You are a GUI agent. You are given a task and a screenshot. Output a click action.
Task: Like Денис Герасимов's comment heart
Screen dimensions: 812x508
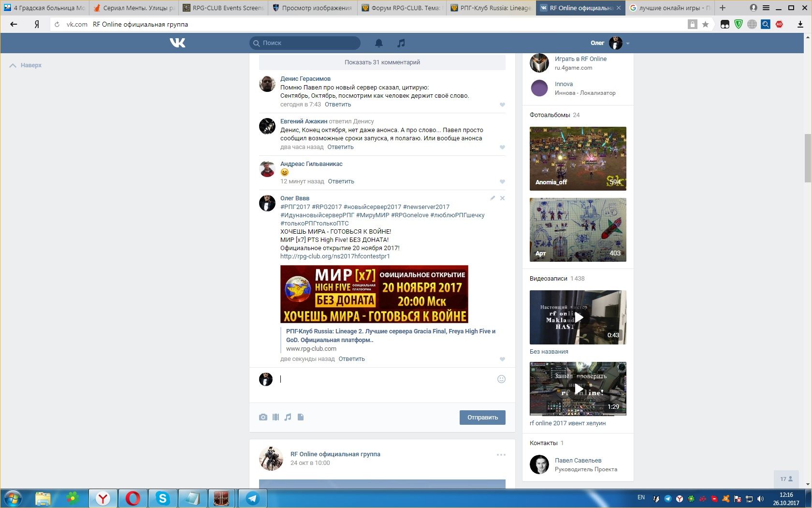(x=502, y=105)
